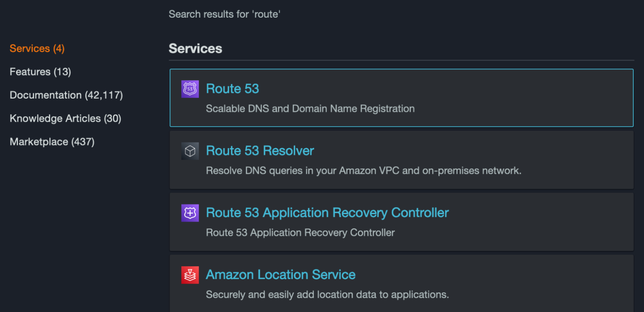Open the Route 53 service page

pos(232,89)
